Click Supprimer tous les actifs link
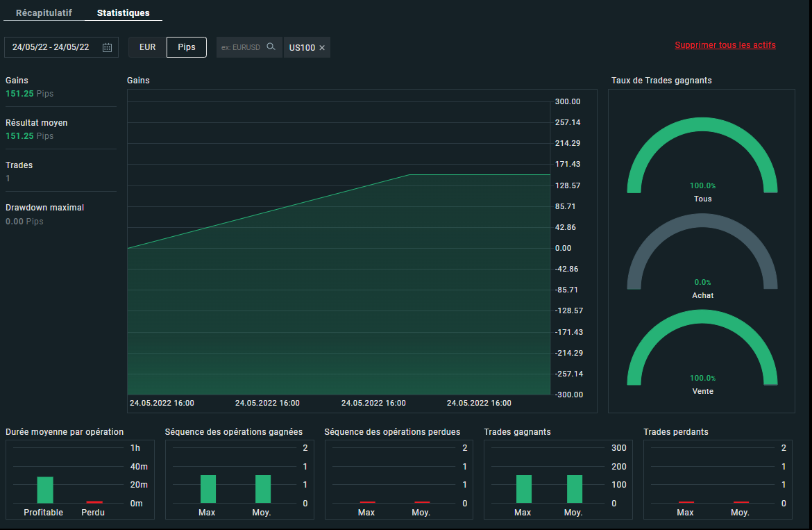Screen dimensions: 812x530 pyautogui.click(x=725, y=45)
